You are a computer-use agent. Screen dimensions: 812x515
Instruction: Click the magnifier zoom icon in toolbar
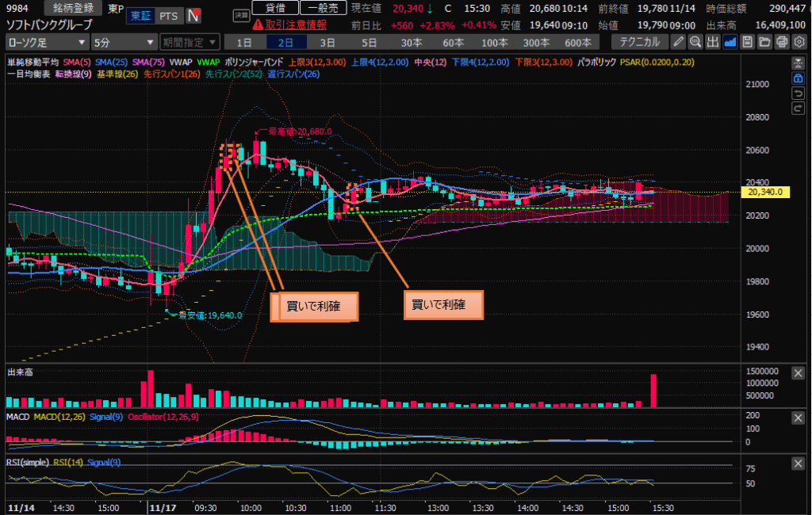695,42
